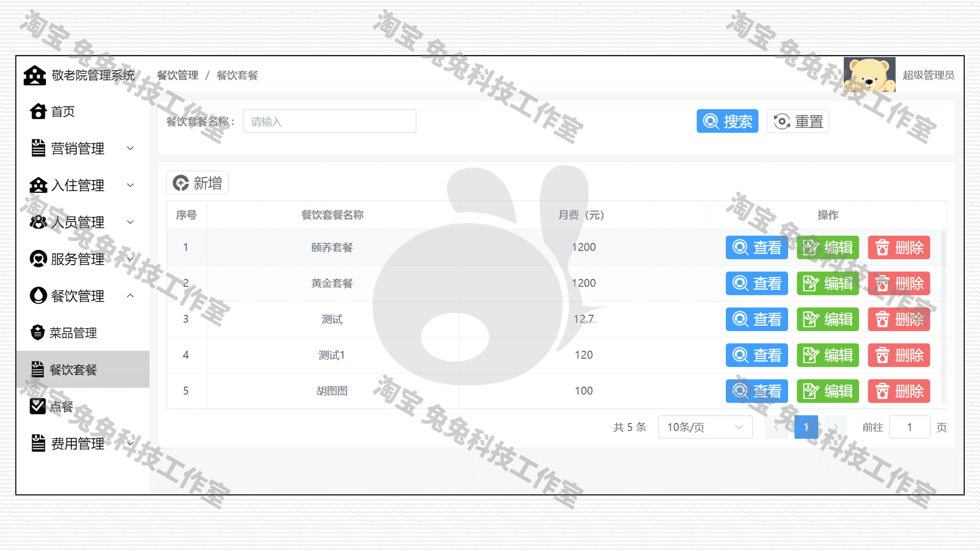
Task: Click trash icon in 胡图图 row 删除 button
Action: (882, 391)
